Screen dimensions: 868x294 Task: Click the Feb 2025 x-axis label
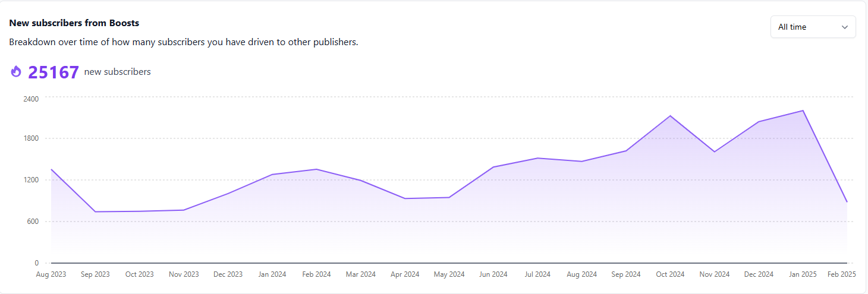pyautogui.click(x=841, y=274)
